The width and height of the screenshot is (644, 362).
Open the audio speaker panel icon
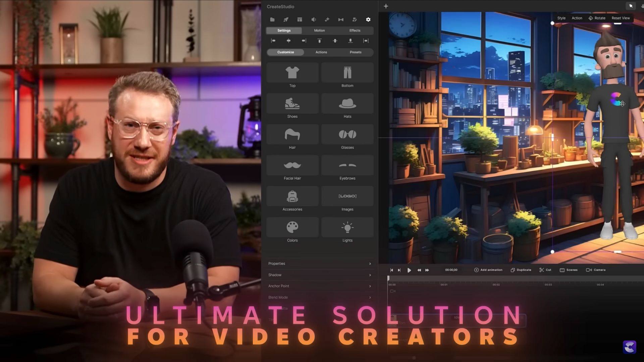click(313, 20)
